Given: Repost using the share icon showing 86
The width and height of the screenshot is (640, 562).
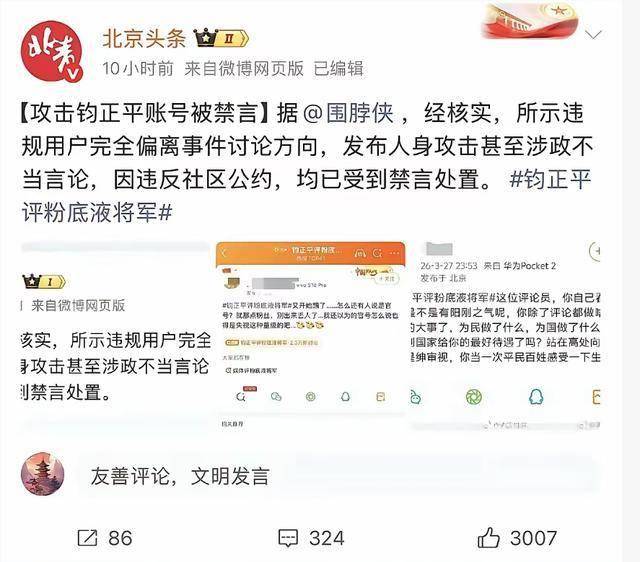Looking at the screenshot, I should (x=87, y=538).
